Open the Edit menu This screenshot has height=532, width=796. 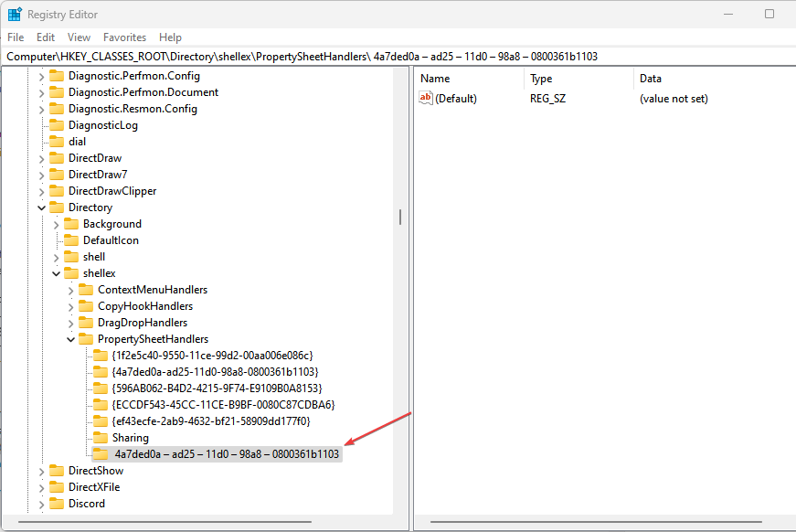click(45, 37)
